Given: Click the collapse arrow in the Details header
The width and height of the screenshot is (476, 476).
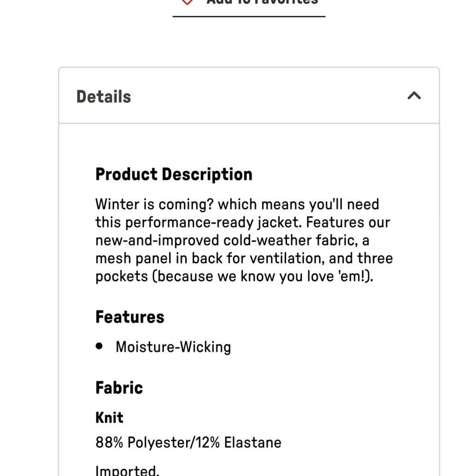Looking at the screenshot, I should [x=415, y=96].
